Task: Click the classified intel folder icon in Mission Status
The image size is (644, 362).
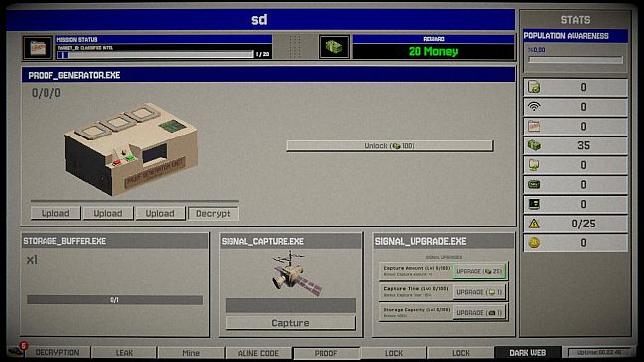Action: click(38, 47)
